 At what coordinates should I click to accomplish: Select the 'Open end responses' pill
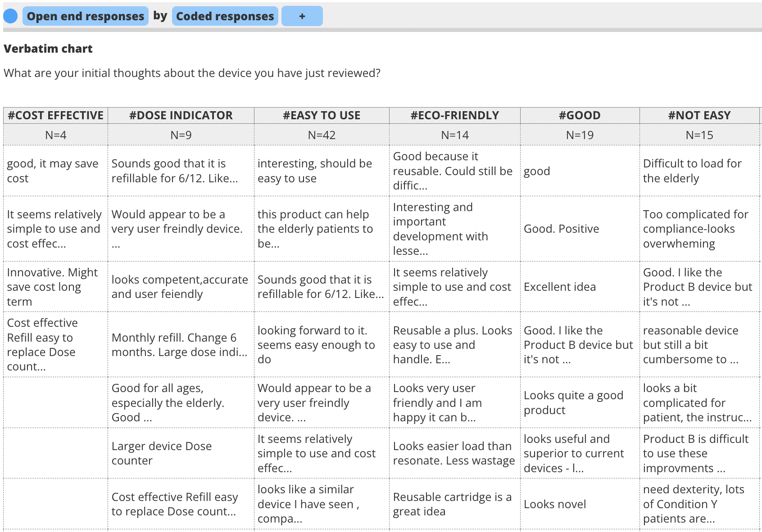click(x=85, y=16)
